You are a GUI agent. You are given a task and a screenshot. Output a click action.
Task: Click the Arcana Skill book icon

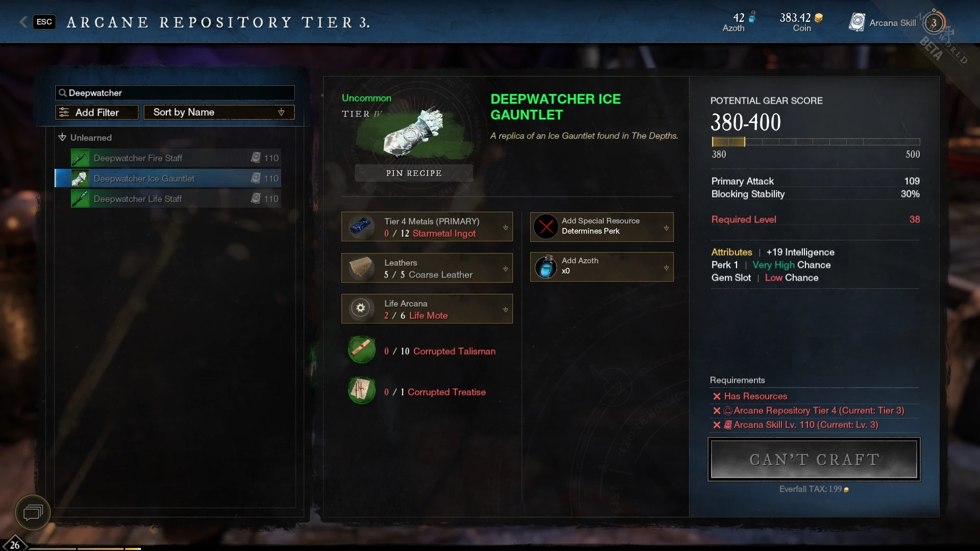point(857,22)
